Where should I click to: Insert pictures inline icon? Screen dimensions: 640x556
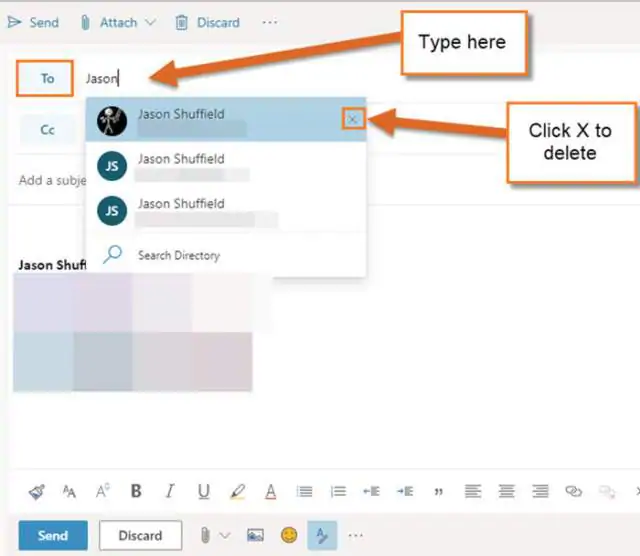tap(255, 535)
